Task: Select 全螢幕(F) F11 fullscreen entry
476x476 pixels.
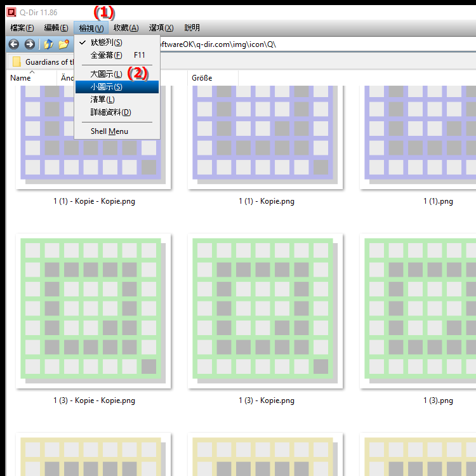Action: (117, 55)
